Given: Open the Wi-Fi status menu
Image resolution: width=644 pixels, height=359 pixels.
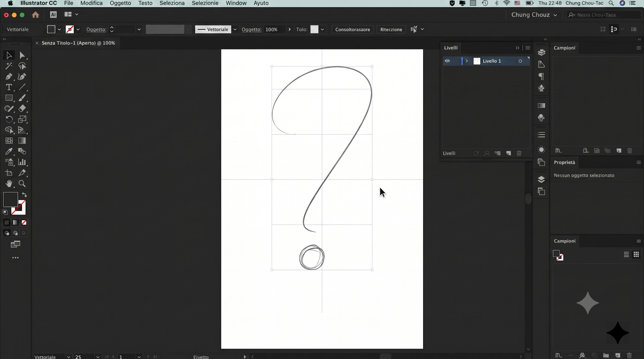Looking at the screenshot, I should tap(506, 3).
